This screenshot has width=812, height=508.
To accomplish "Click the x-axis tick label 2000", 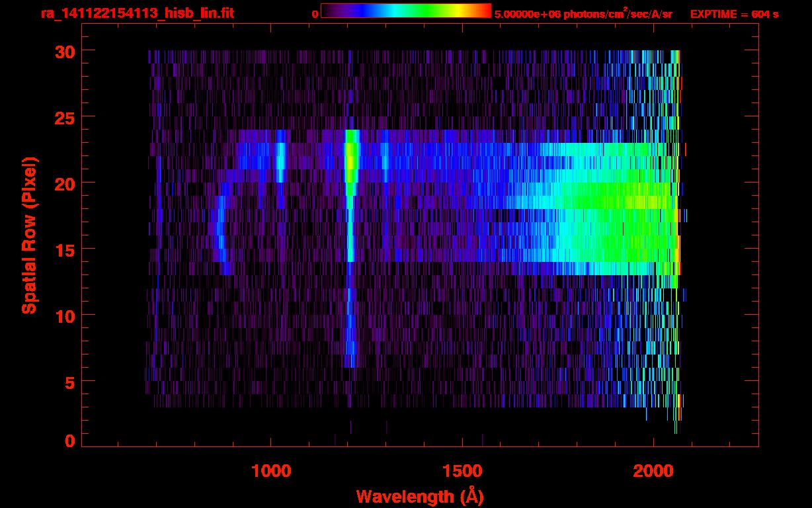I will tap(654, 472).
